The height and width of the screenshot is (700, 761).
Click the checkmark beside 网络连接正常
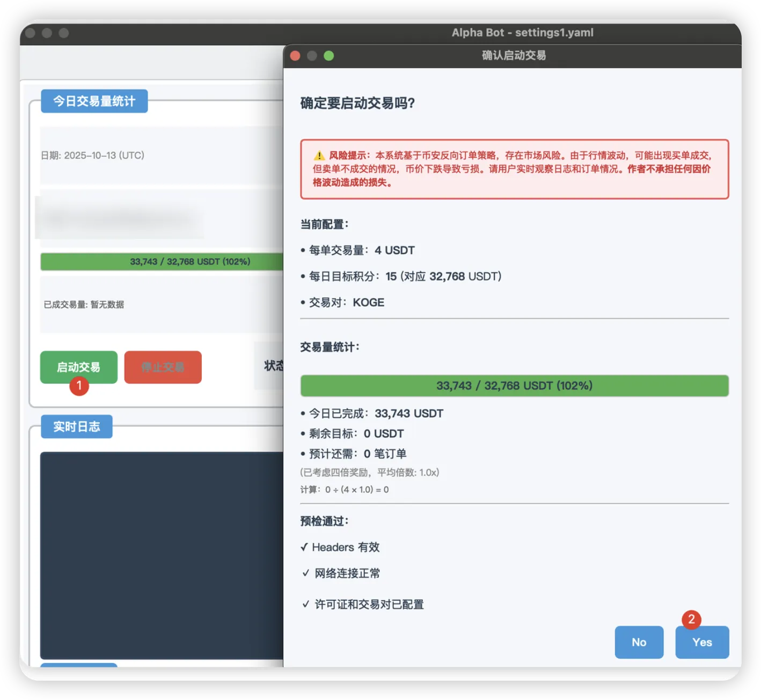(x=305, y=573)
